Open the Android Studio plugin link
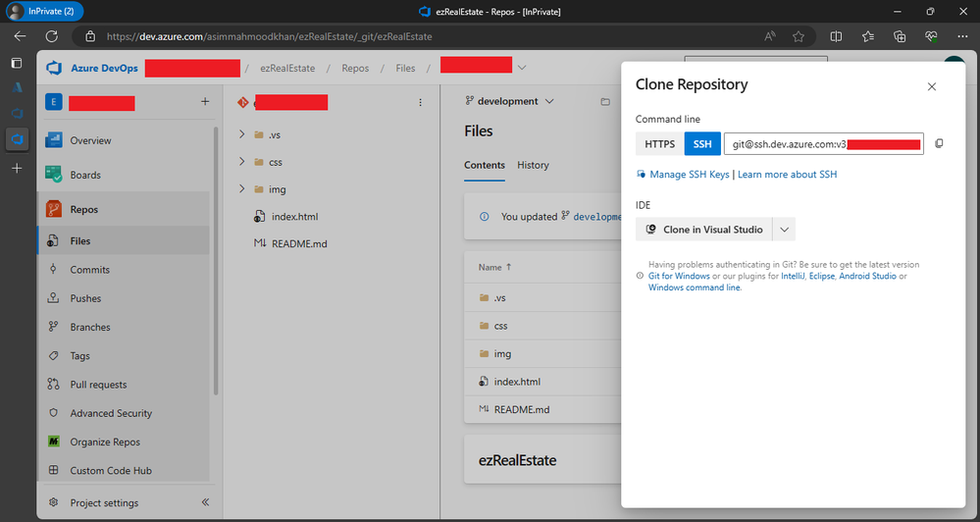Screen dimensions: 980x522 click(867, 276)
